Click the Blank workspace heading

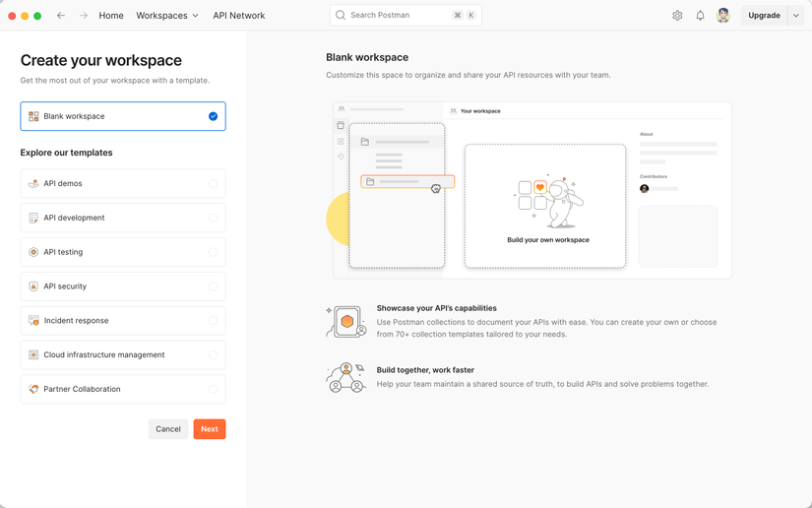point(367,57)
